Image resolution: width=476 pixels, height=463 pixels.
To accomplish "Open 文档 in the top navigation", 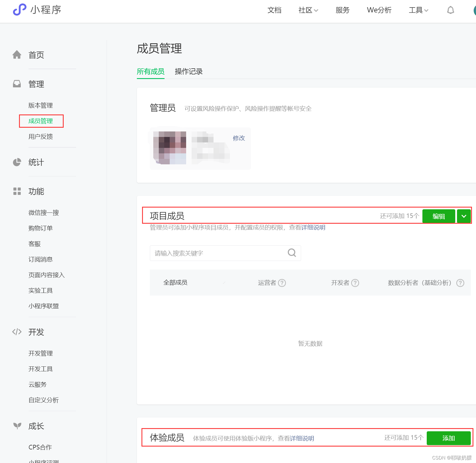I will (x=274, y=10).
